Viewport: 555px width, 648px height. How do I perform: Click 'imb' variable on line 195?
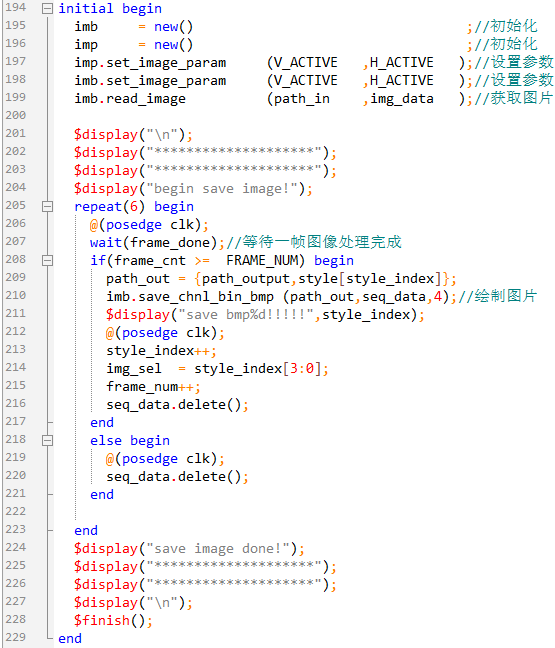coord(86,27)
